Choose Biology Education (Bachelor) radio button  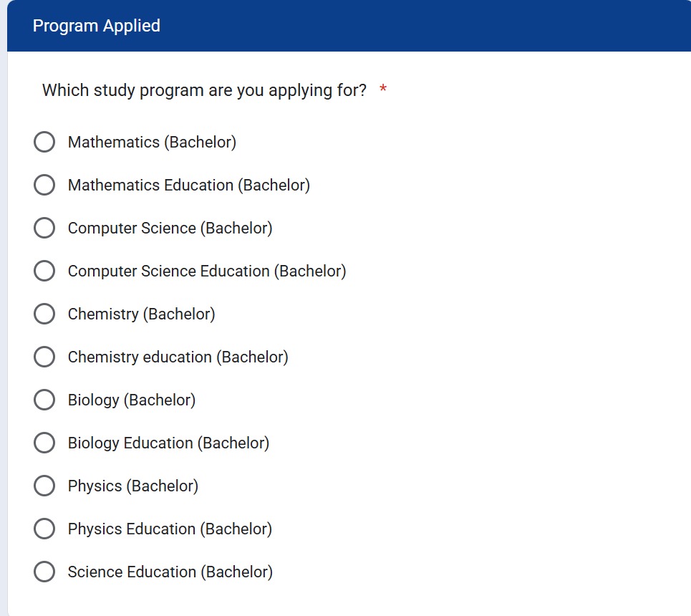pos(44,443)
